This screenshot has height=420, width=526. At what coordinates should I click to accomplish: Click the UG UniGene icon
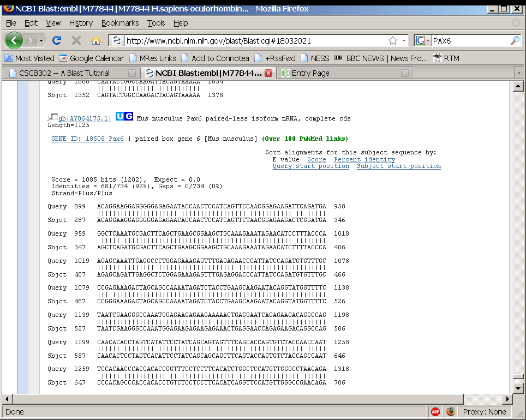pos(124,117)
